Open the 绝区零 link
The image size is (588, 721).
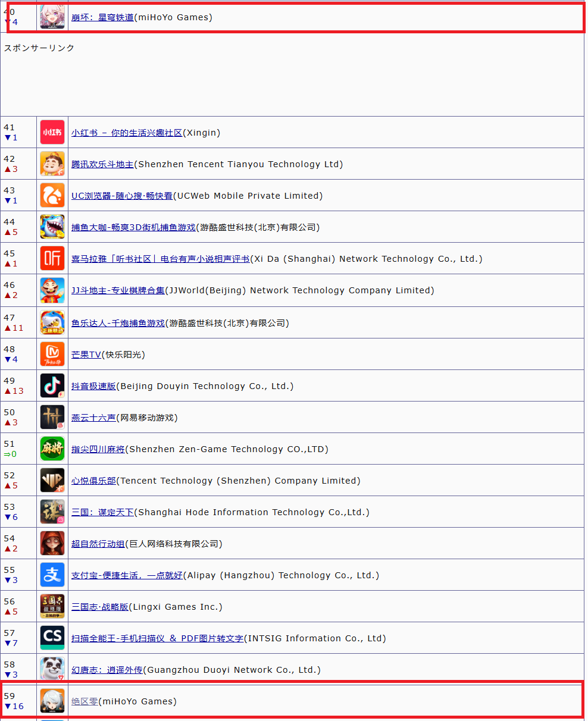(85, 701)
